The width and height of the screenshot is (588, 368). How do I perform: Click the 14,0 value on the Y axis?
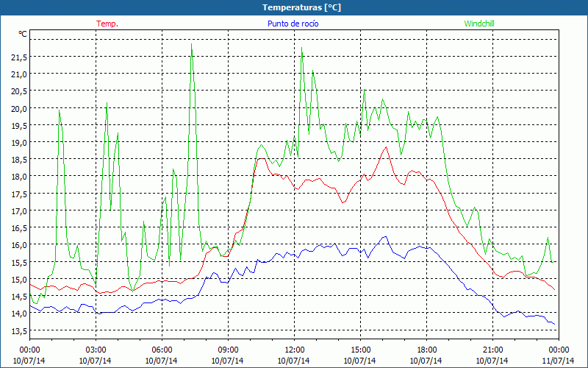click(20, 314)
